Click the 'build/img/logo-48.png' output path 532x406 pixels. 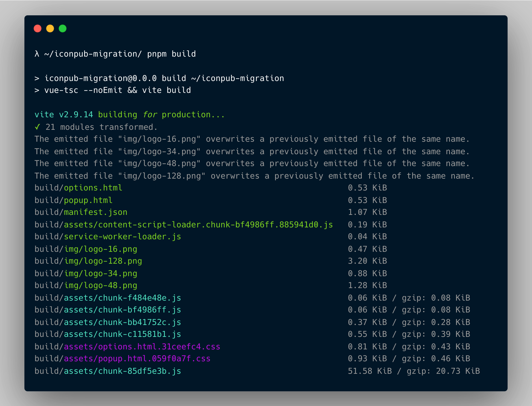tap(86, 285)
